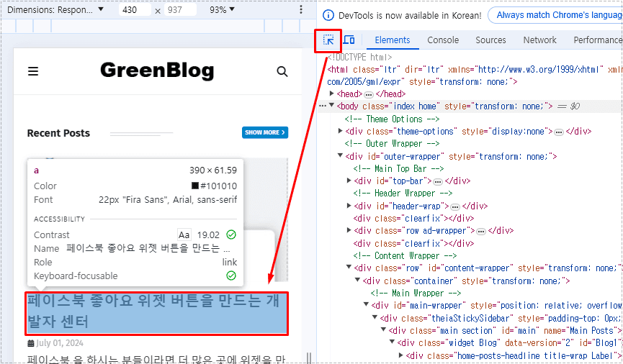
Task: Select the first div class="clearfix" line
Action: coord(413,218)
